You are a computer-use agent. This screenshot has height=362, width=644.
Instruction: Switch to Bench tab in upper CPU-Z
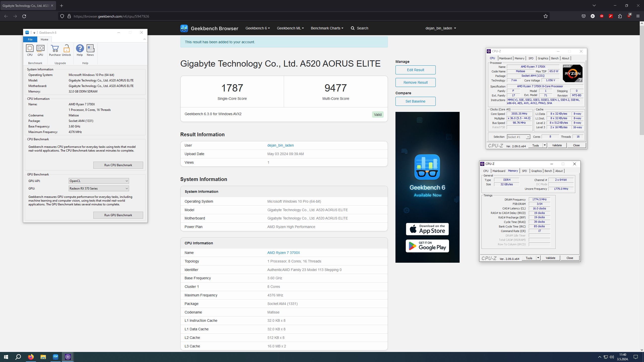(x=555, y=58)
